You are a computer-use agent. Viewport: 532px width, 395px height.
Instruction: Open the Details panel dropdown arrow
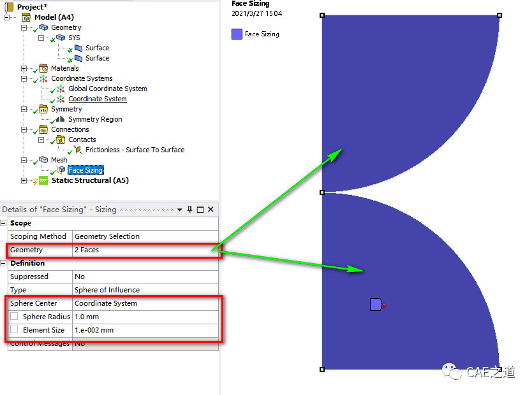click(179, 210)
